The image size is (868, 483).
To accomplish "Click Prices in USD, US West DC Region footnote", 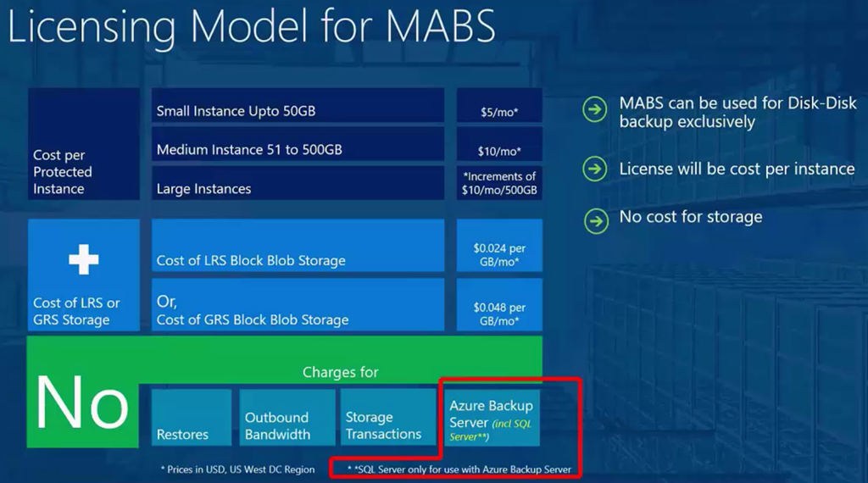I will tap(237, 469).
